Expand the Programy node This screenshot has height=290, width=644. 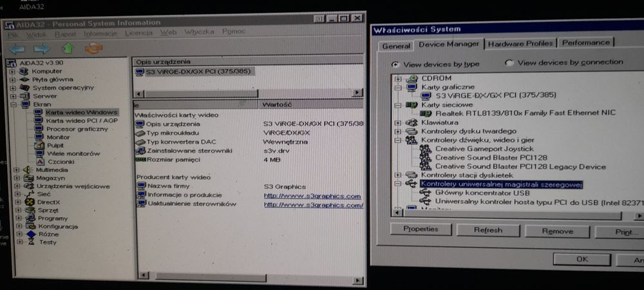[x=19, y=218]
